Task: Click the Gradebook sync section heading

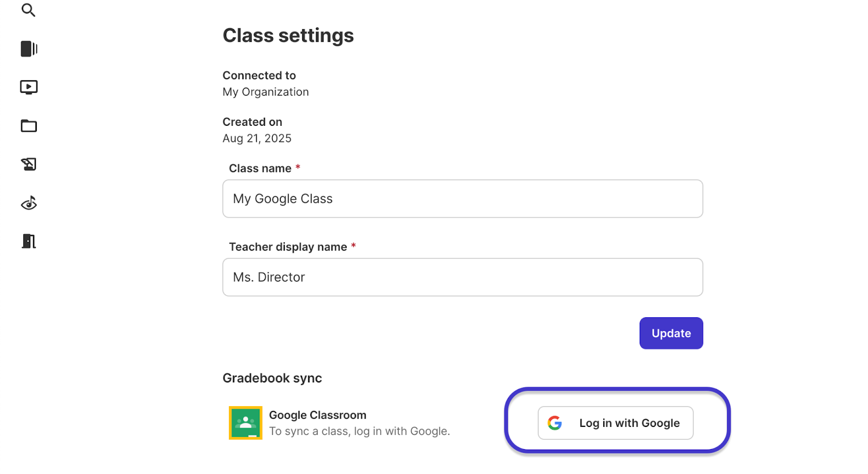Action: click(272, 378)
